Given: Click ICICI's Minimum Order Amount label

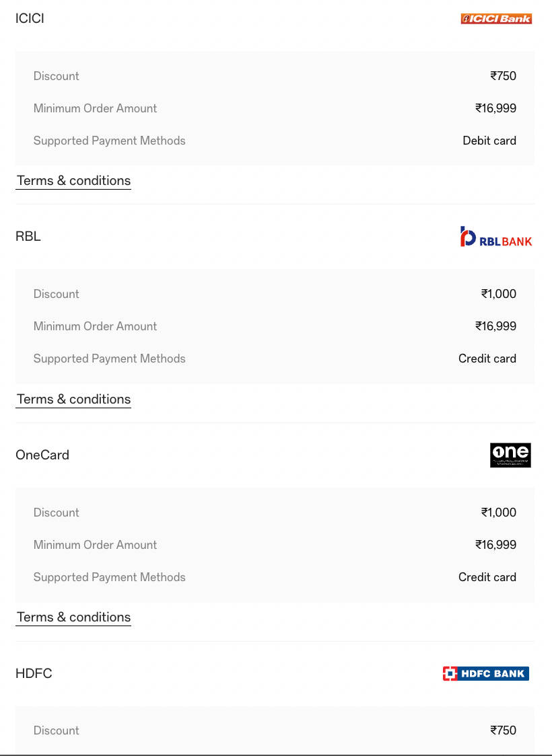Looking at the screenshot, I should 95,108.
